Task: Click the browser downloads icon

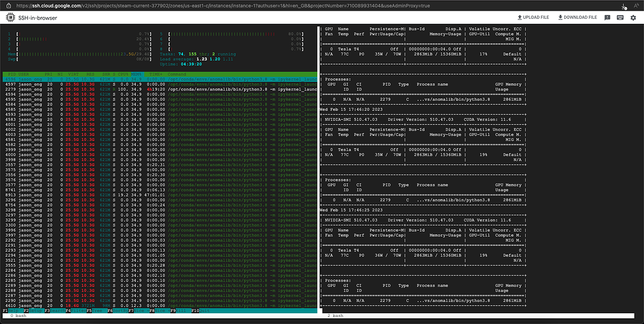Action: click(x=623, y=5)
